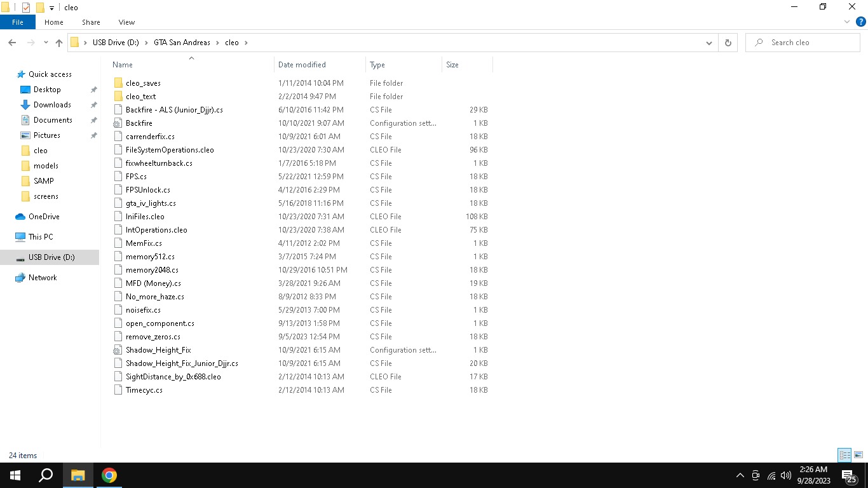This screenshot has width=868, height=488.
Task: Open Downloads quick access item
Action: coord(52,105)
